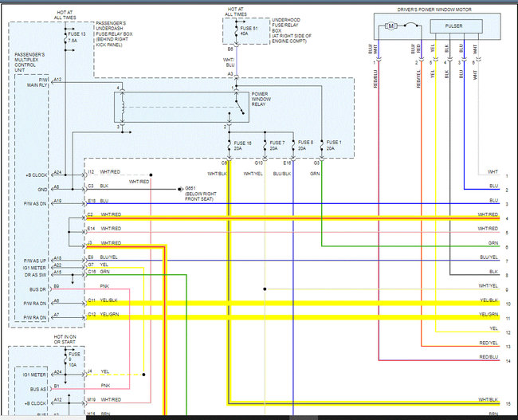Select the G10 fuse output connector label
This screenshot has width=518, height=420.
pos(259,163)
